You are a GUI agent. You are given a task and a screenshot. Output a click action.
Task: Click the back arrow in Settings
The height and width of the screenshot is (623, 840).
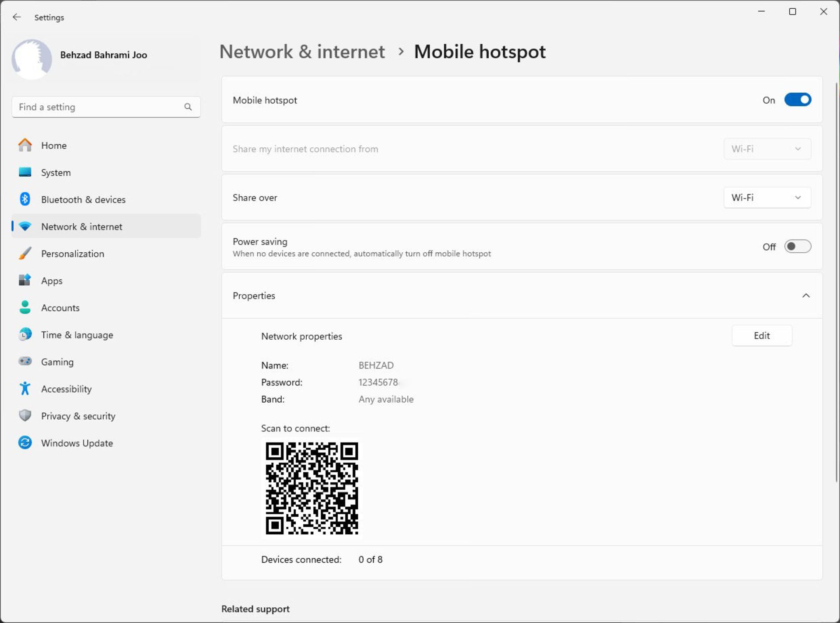click(17, 17)
